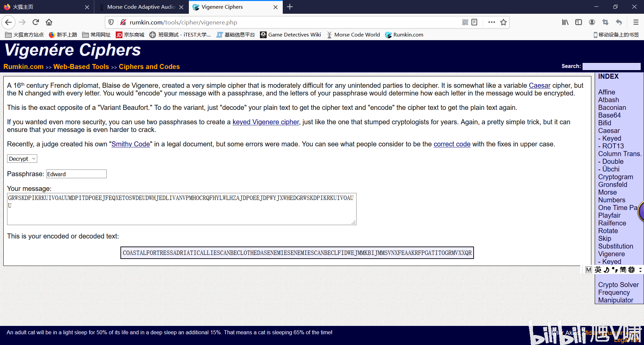This screenshot has height=345, width=644.
Task: Open the Decrypt mode dropdown
Action: 22,158
